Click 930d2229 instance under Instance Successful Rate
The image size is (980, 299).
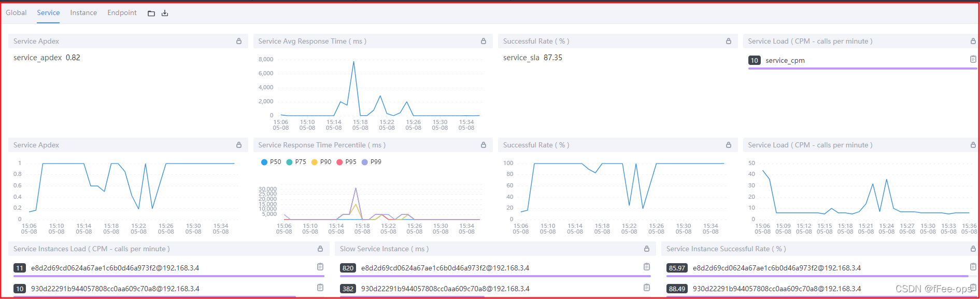pyautogui.click(x=777, y=289)
